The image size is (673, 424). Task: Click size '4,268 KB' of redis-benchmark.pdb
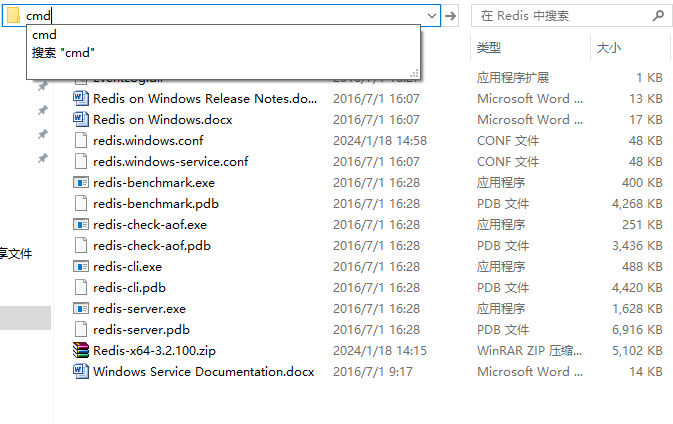click(x=637, y=203)
